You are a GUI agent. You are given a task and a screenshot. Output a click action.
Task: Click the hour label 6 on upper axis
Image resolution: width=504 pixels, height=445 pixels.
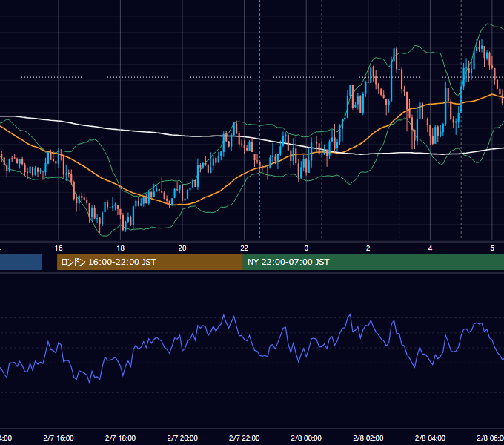[x=492, y=248]
